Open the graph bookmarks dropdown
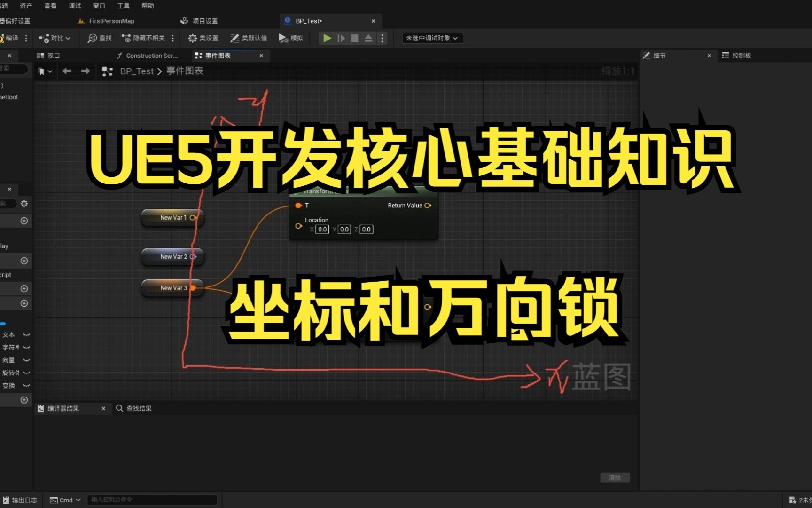Image resolution: width=812 pixels, height=508 pixels. coord(45,71)
